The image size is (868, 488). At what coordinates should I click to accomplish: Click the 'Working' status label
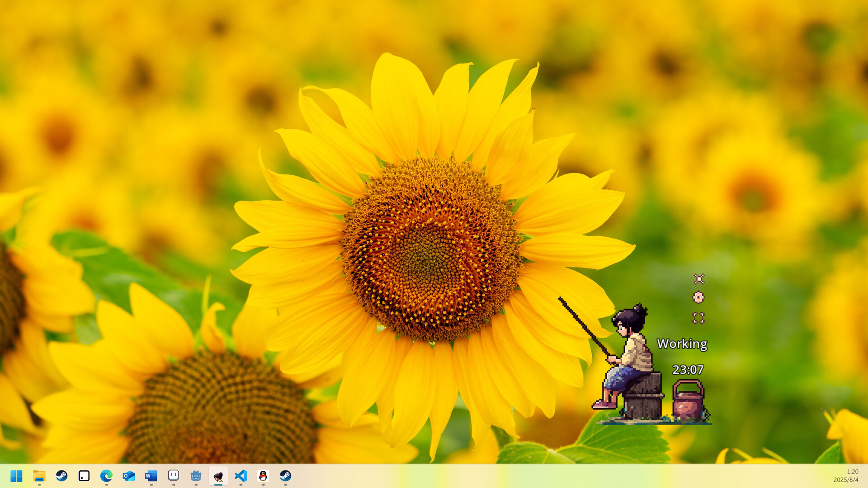[x=682, y=344]
